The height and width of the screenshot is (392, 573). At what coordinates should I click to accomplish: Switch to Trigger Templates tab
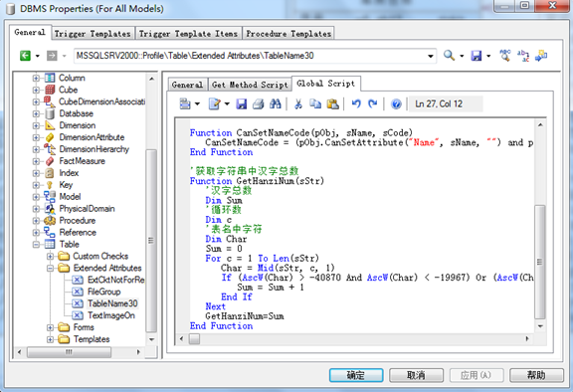coord(93,34)
